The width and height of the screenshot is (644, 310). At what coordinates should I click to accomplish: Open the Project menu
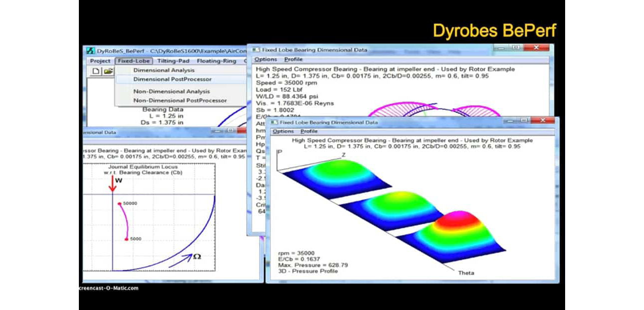pyautogui.click(x=100, y=61)
